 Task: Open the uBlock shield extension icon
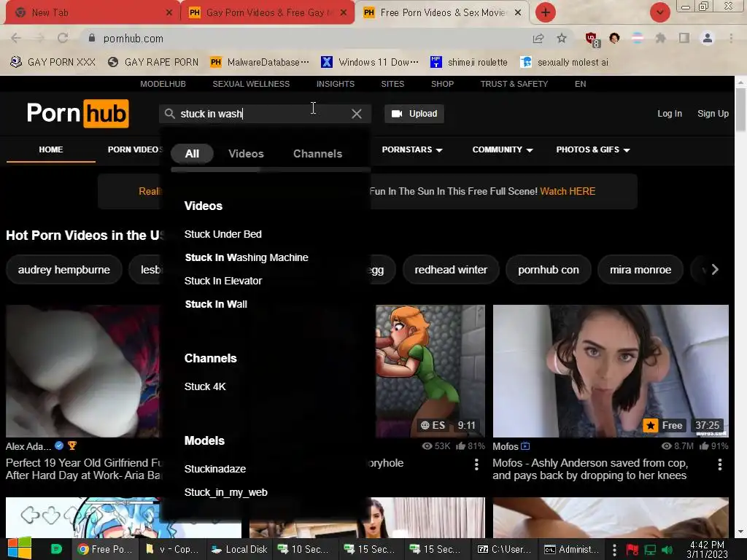pyautogui.click(x=592, y=39)
